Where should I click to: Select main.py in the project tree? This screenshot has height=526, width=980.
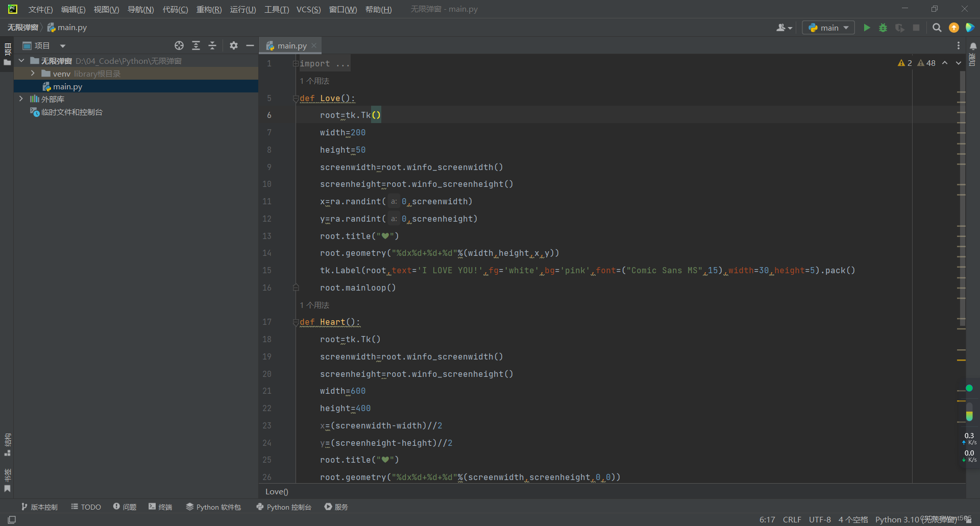(x=136, y=86)
